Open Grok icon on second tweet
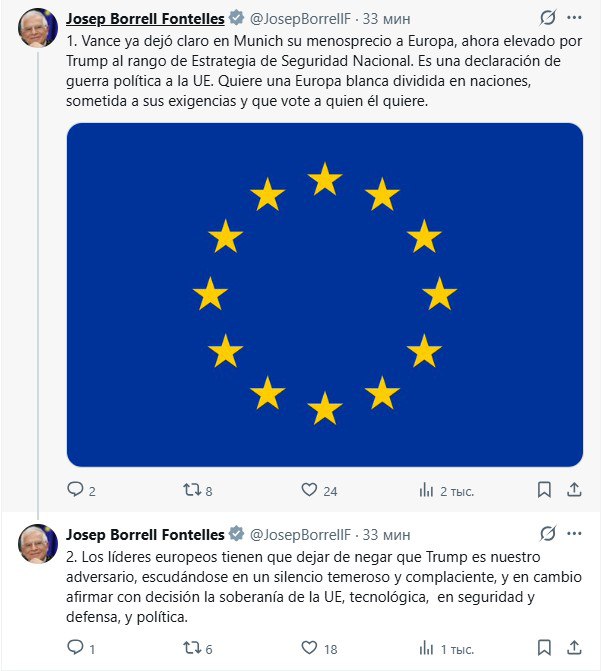The width and height of the screenshot is (603, 671). tap(548, 533)
